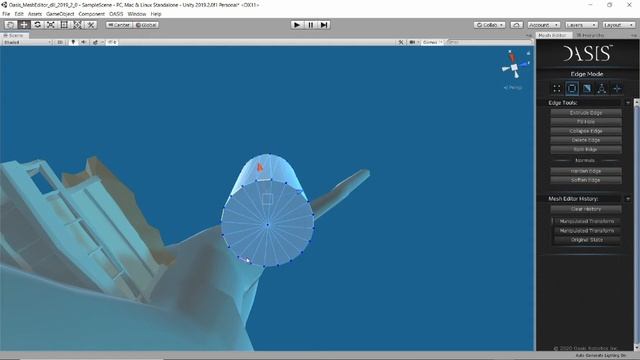Screen dimensions: 640x360
Task: Click the Pause button
Action: pyautogui.click(x=310, y=25)
